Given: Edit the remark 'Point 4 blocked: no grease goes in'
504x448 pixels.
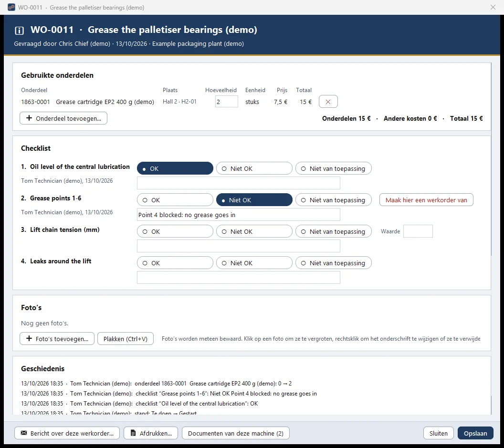Looking at the screenshot, I should tap(239, 215).
